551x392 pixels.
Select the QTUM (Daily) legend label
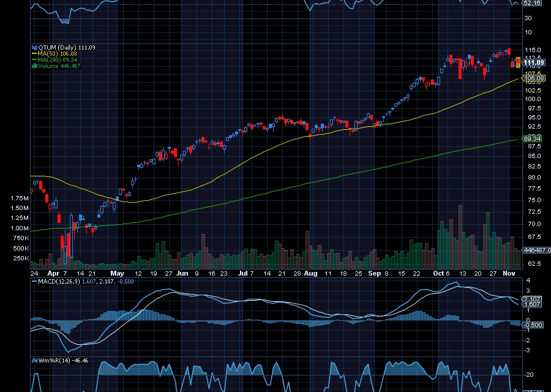coord(56,47)
